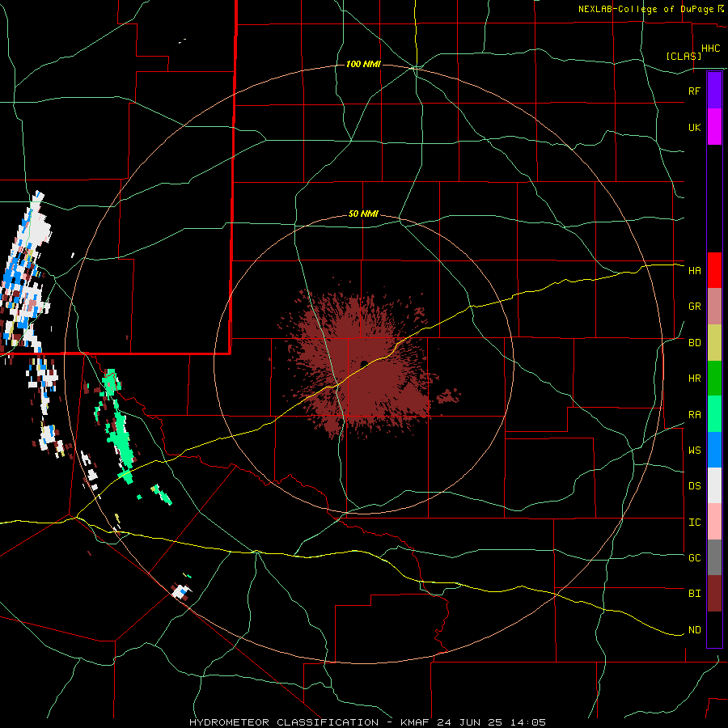Viewport: 728px width, 728px height.
Task: Click the BD legend label
Action: [694, 343]
